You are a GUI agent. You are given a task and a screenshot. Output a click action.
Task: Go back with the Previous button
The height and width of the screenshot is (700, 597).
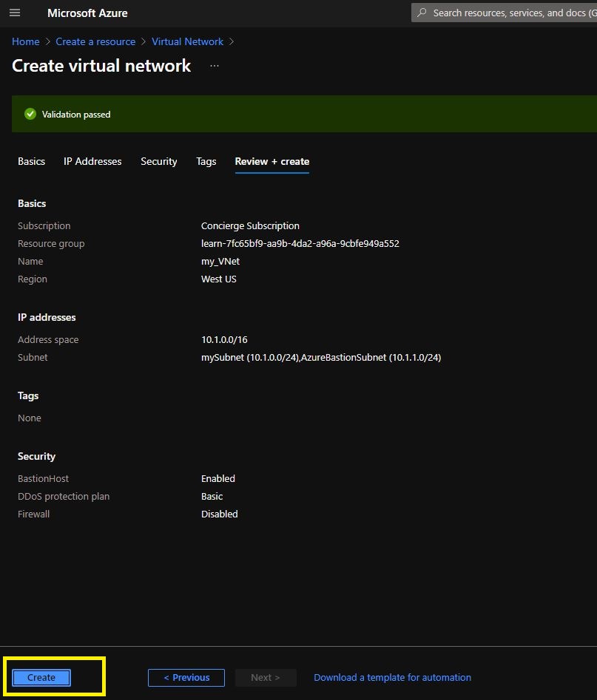click(186, 677)
